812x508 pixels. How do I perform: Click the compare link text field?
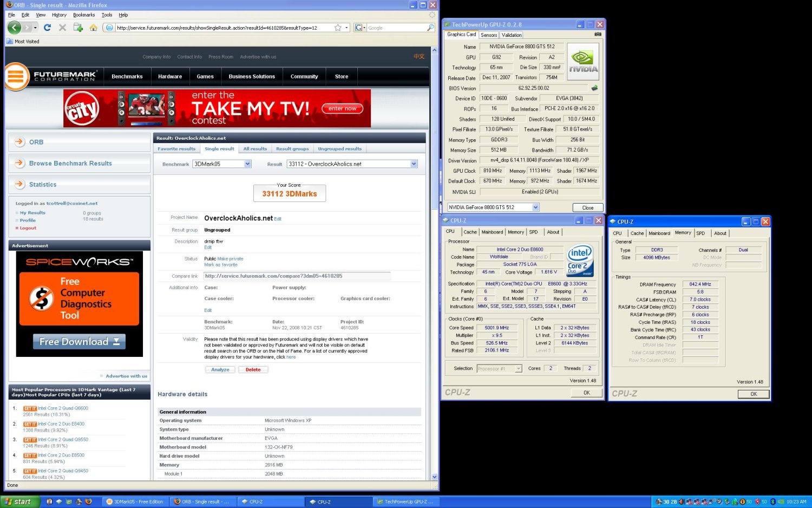(x=297, y=276)
